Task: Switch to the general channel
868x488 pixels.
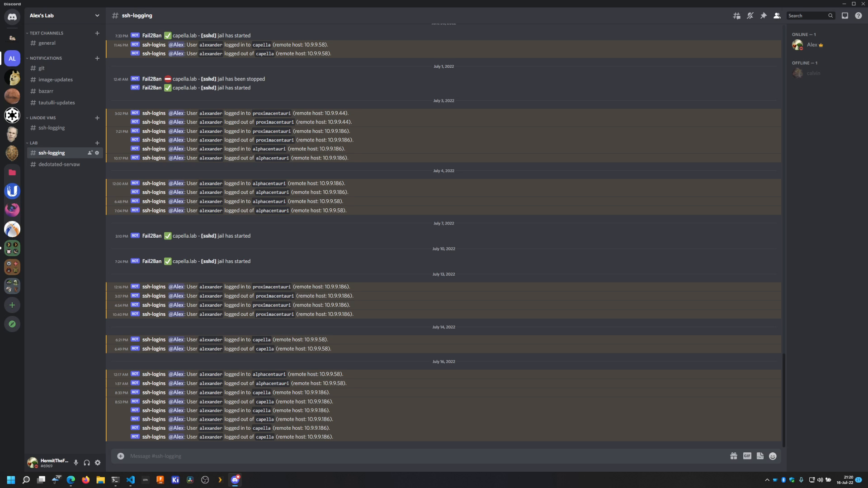Action: coord(47,43)
